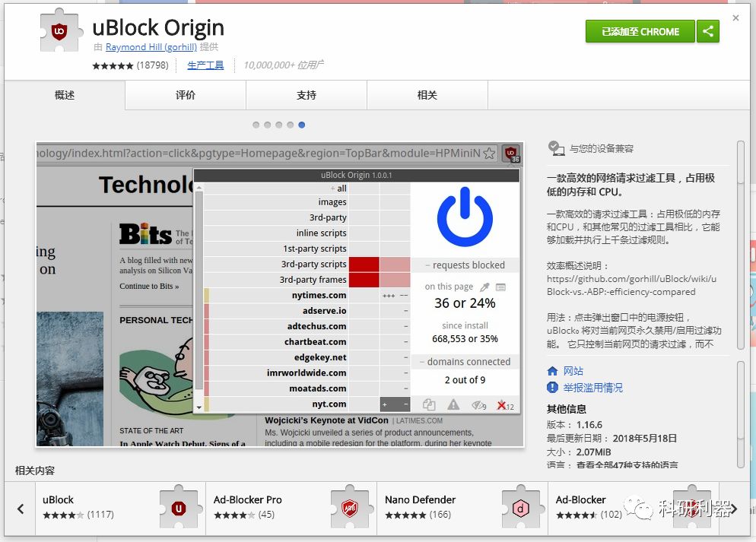The image size is (756, 542).
Task: Click the exclamation icon beside 举报滥用情况
Action: click(552, 388)
